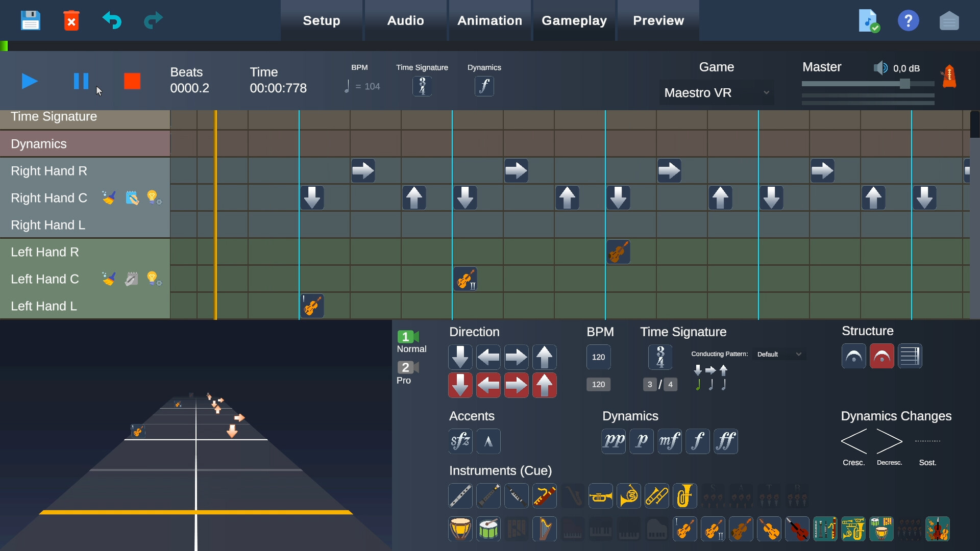This screenshot has width=980, height=551.
Task: Choose the harp from Instruments Cue
Action: pos(545,529)
